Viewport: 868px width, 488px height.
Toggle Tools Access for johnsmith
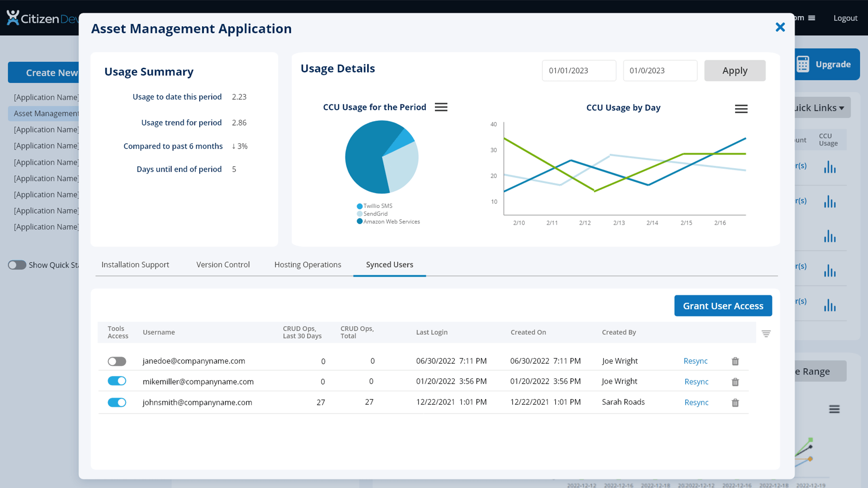pos(117,402)
